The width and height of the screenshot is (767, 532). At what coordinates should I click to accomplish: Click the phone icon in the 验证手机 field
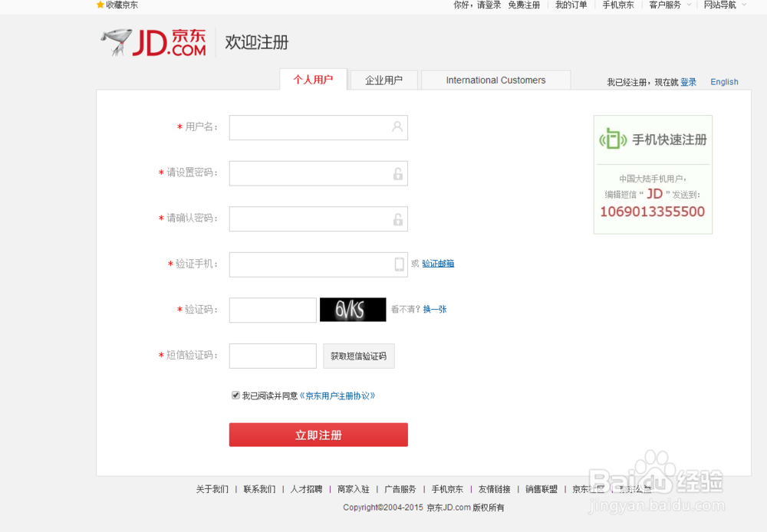click(397, 264)
